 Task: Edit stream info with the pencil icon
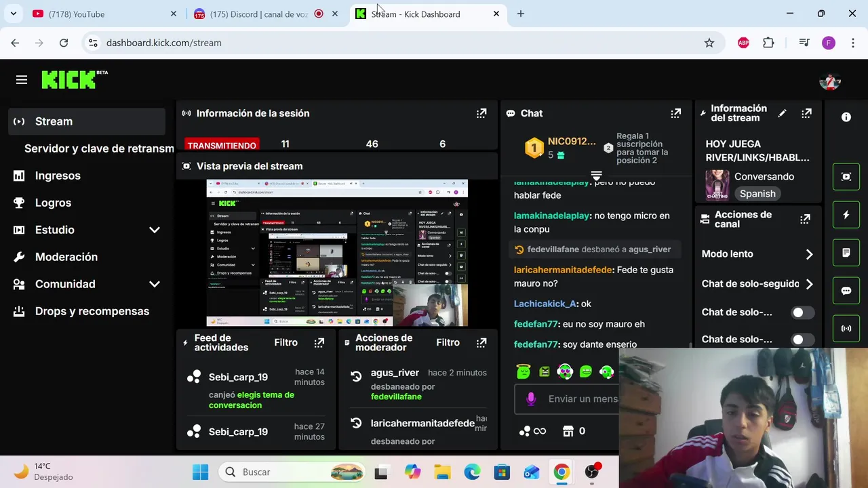[x=782, y=113]
